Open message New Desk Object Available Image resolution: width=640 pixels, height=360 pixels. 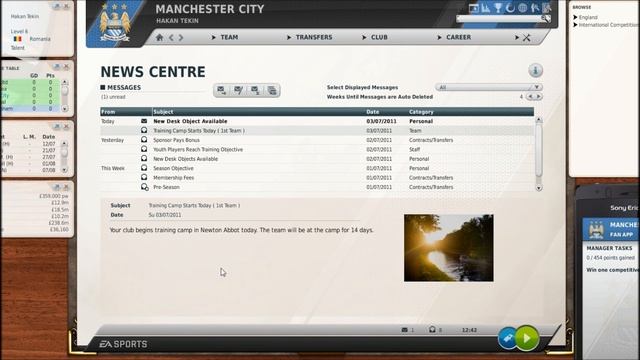point(317,121)
